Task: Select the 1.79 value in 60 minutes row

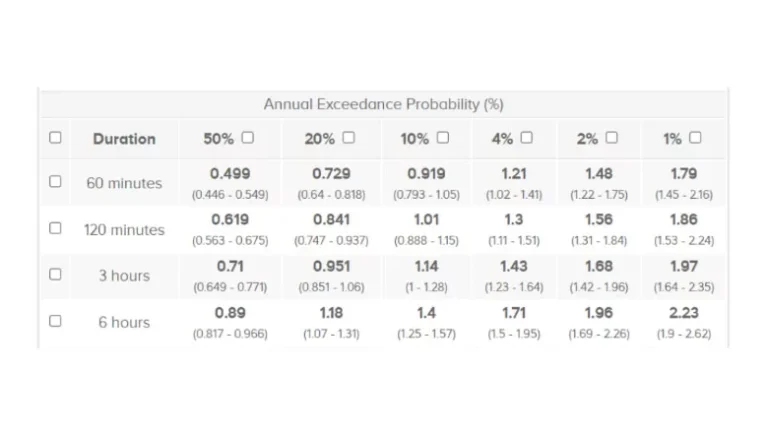Action: click(x=684, y=174)
